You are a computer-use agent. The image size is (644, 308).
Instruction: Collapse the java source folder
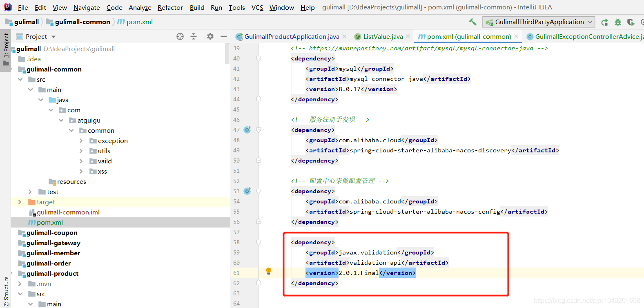[41, 100]
